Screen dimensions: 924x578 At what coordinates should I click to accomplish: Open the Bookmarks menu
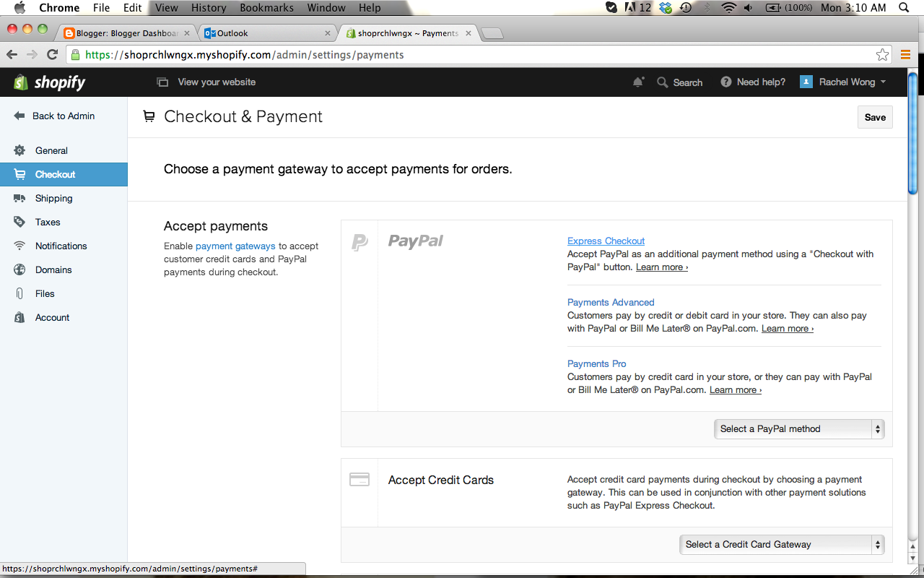click(x=266, y=8)
